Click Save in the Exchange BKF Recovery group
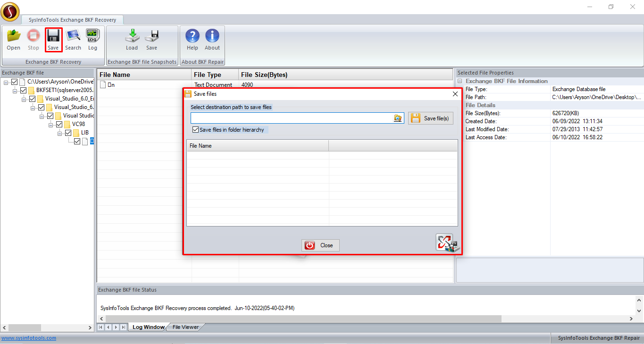644x344 pixels. pos(53,40)
